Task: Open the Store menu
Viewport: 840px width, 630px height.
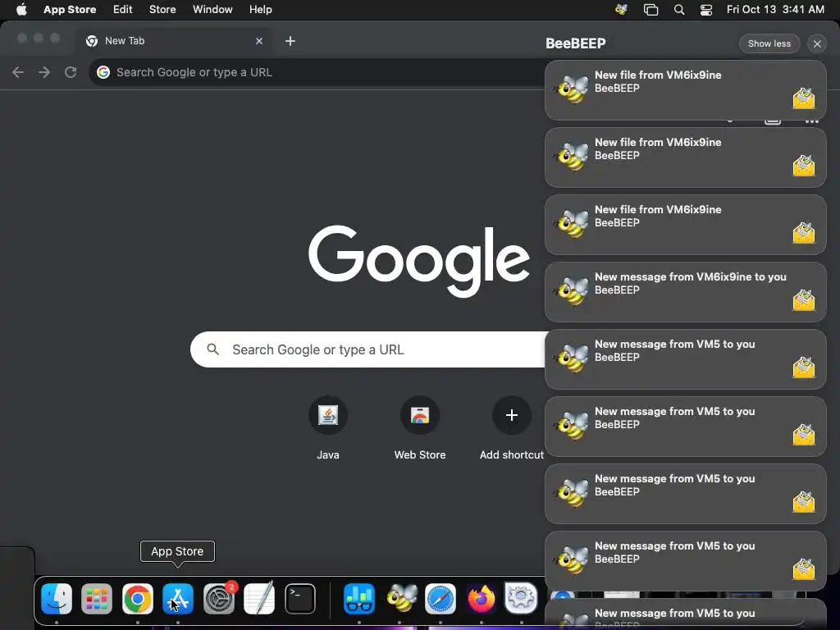Action: 162,10
